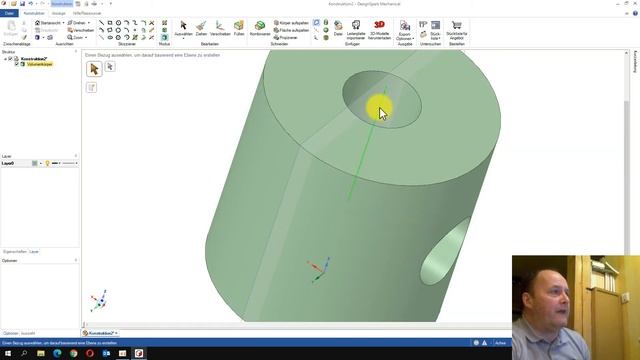This screenshot has width=640, height=360.
Task: Toggle Layer0 visibility light bulb
Action: pyautogui.click(x=47, y=163)
